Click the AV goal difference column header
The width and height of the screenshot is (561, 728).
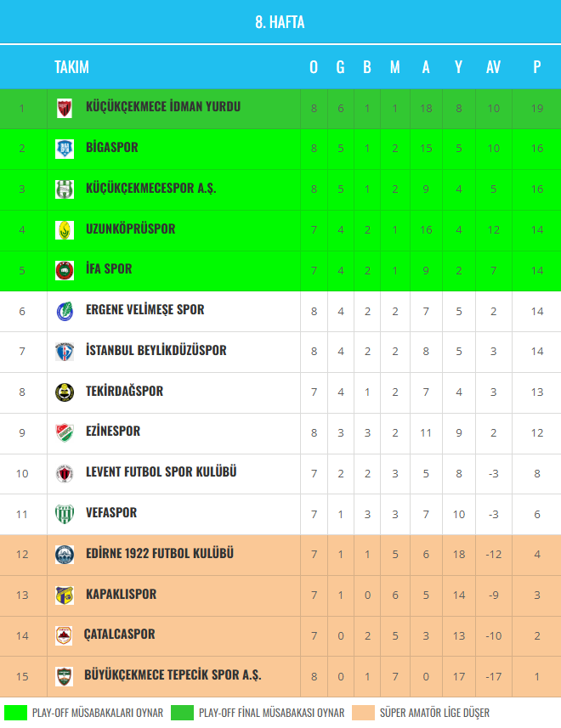(493, 67)
